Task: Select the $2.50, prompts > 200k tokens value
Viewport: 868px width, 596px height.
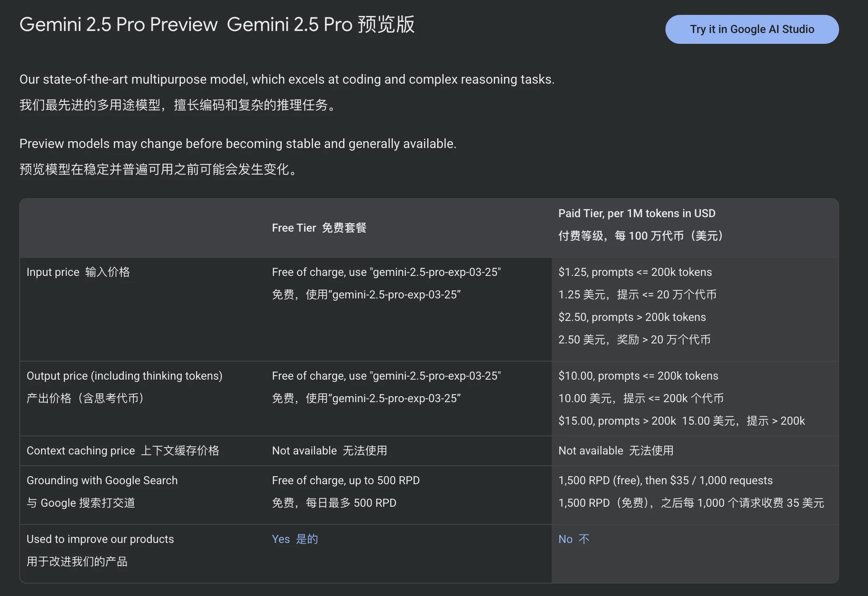Action: pos(632,317)
